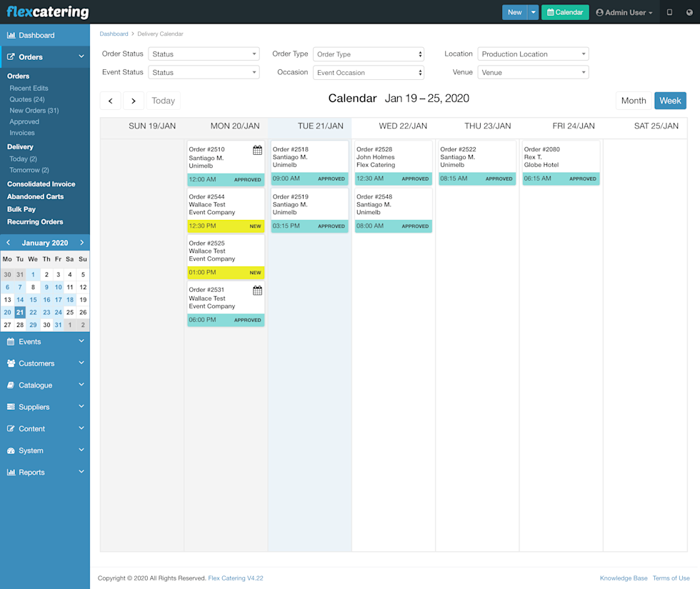Click the Dashboard bar-chart icon in sidebar

click(13, 34)
